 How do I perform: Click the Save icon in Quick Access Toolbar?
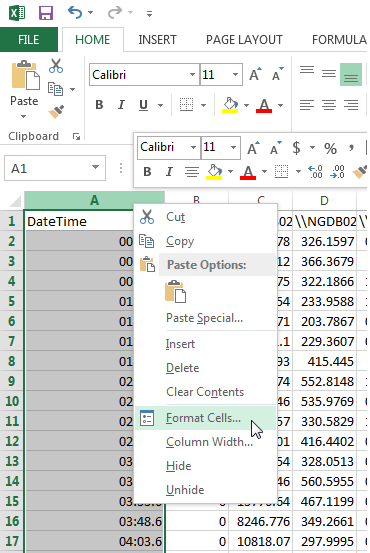(46, 13)
